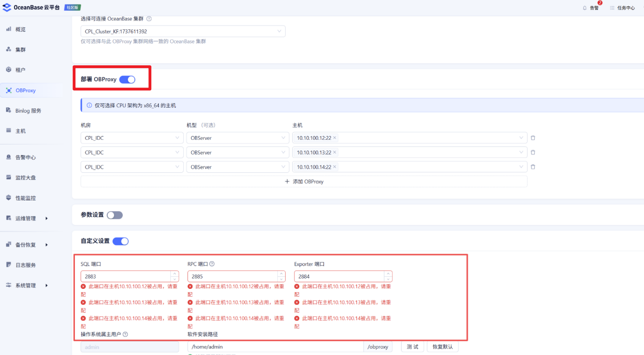Click the 软件安装路径 input field

pos(275,347)
